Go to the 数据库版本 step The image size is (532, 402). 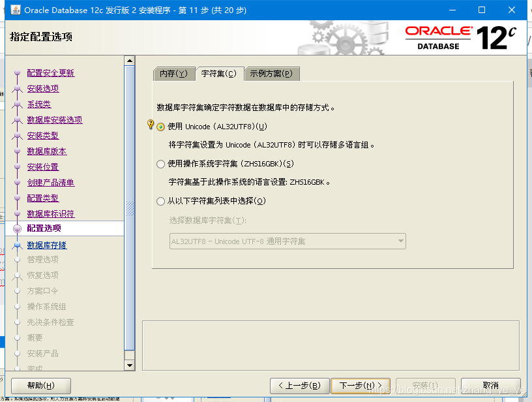click(47, 151)
